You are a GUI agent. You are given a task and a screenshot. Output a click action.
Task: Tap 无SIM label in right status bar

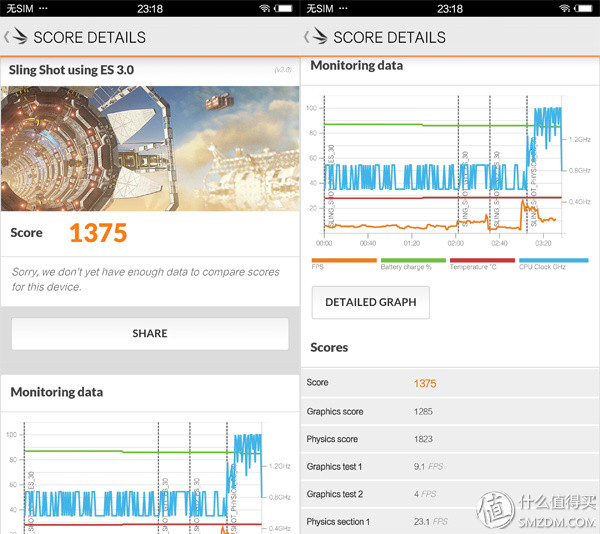(x=320, y=8)
